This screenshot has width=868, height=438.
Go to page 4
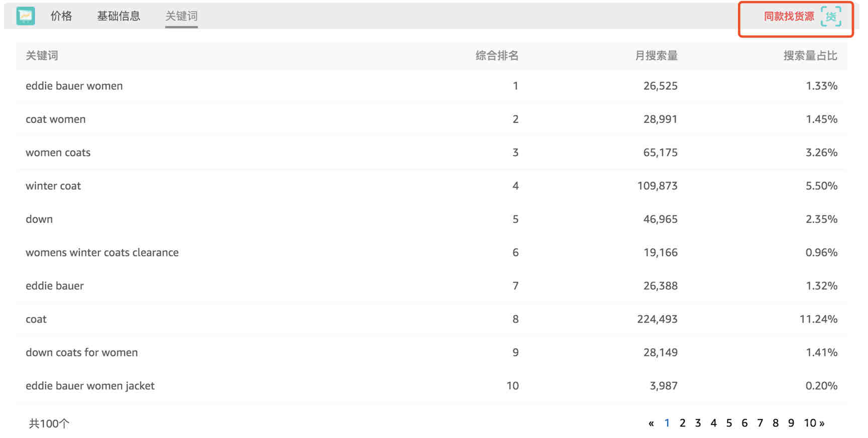pos(713,423)
